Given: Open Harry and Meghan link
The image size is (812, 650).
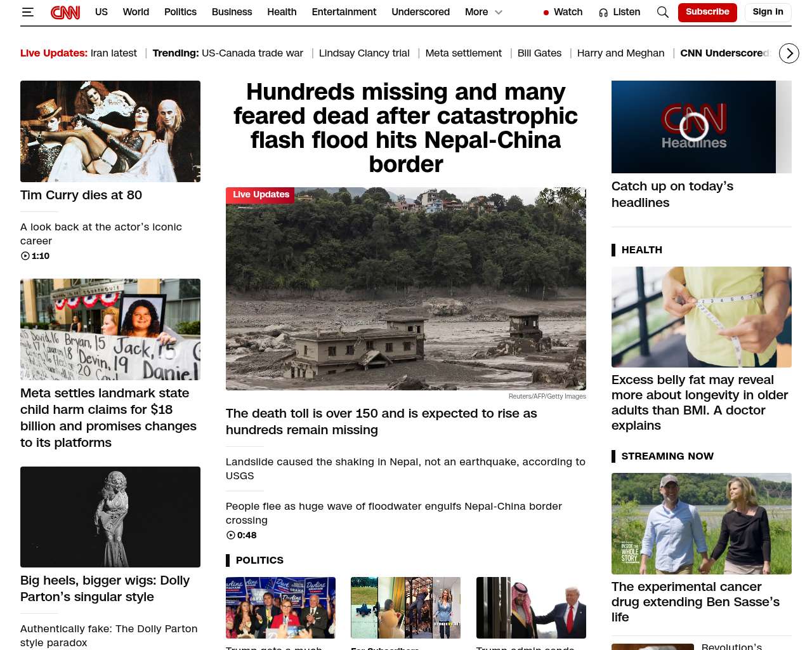Looking at the screenshot, I should tap(620, 53).
